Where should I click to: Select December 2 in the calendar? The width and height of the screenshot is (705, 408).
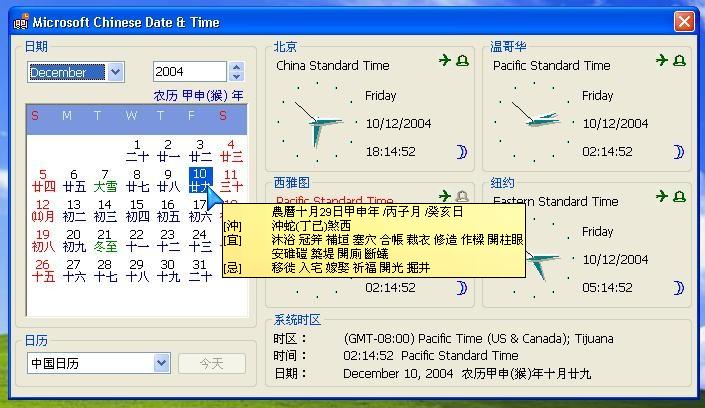pos(168,151)
